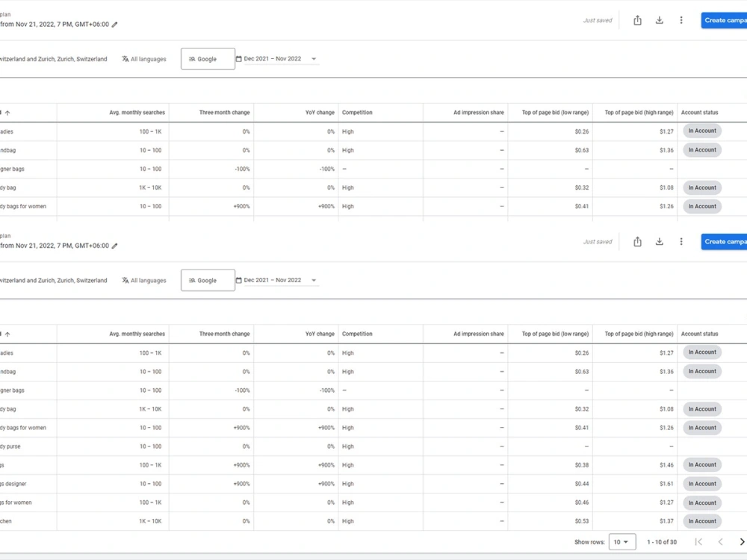This screenshot has width=747, height=560.
Task: Click the upper Create campaign button
Action: [x=724, y=20]
